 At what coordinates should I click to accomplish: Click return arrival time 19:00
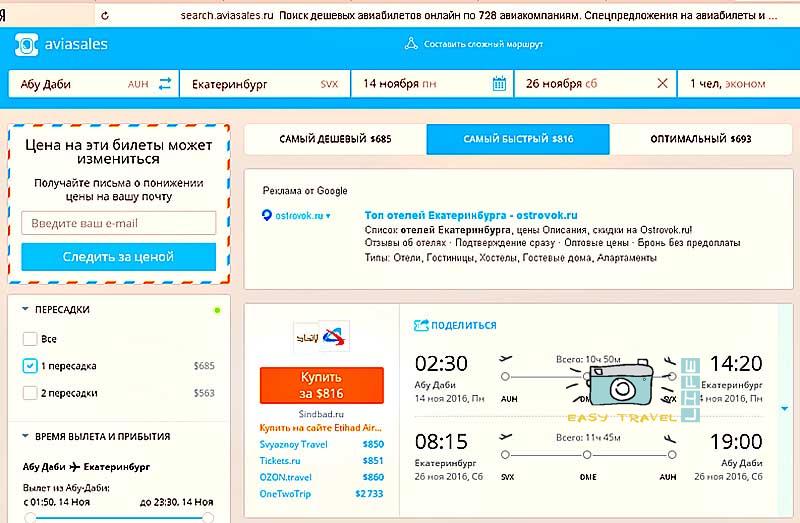pos(736,441)
